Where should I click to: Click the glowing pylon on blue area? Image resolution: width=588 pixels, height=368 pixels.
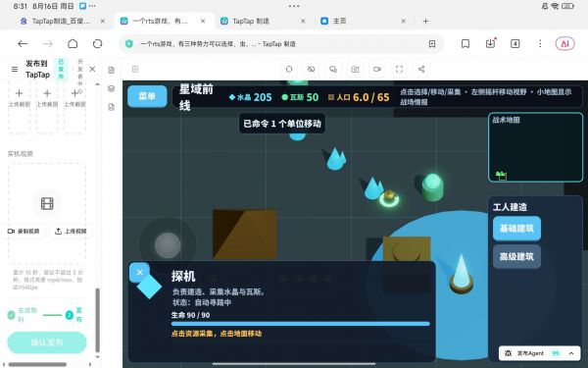click(x=462, y=274)
